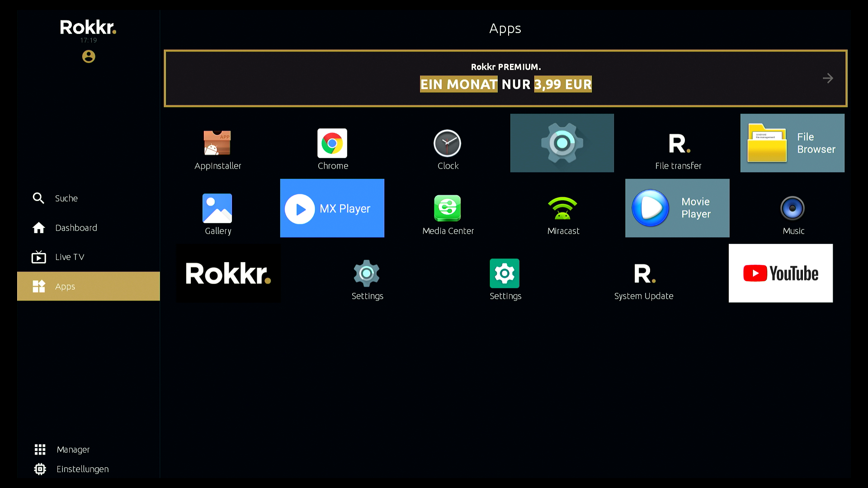868x488 pixels.
Task: Click the 17:19 time display
Action: (89, 40)
